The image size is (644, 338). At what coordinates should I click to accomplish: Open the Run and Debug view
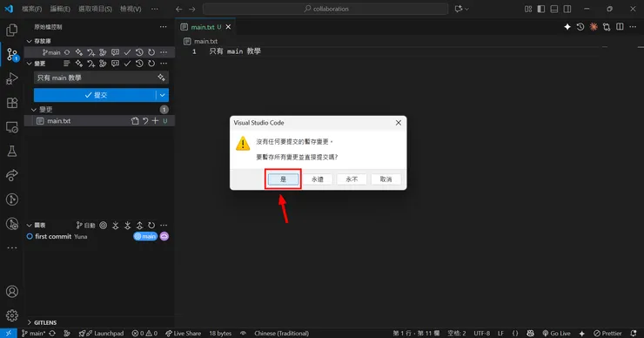(x=12, y=78)
